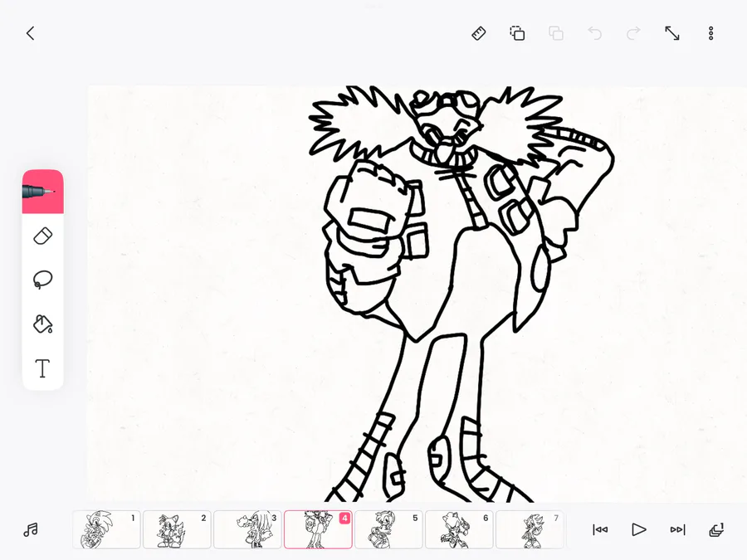
Task: Select the Eraser tool
Action: click(43, 236)
